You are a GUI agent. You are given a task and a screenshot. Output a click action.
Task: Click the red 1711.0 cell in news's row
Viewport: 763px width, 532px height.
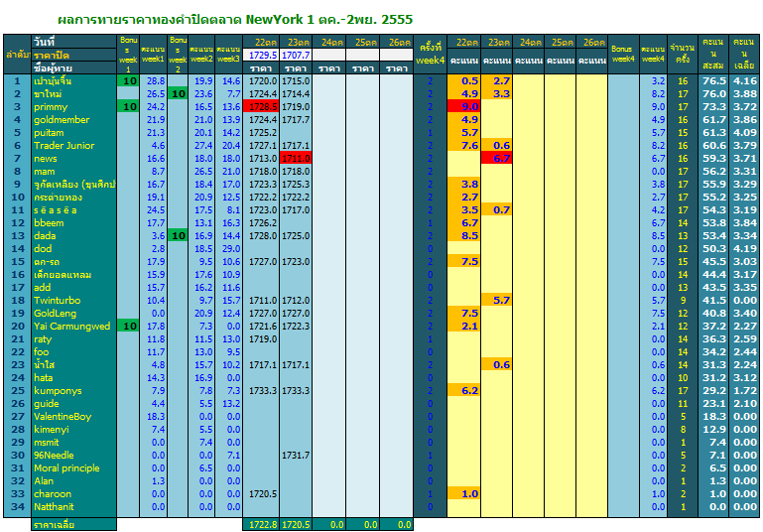[296, 158]
